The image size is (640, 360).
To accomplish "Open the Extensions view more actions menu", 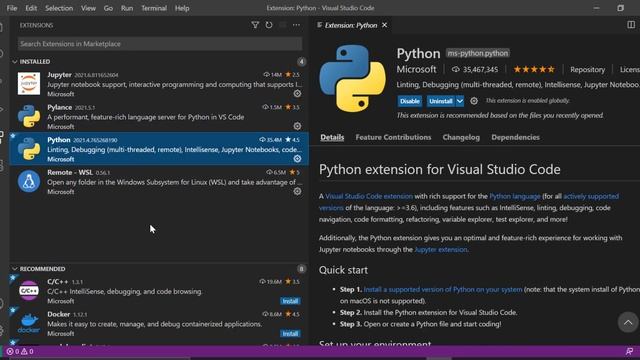I will tap(296, 25).
